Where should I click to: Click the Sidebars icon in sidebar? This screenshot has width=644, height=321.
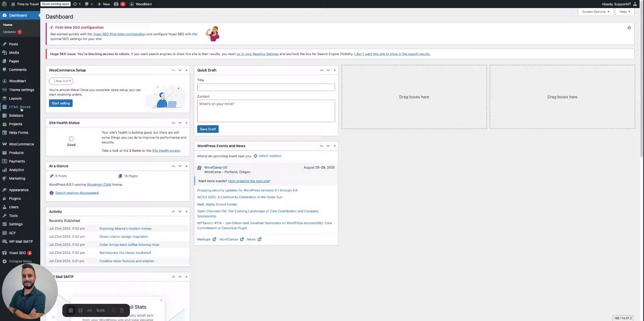click(4, 115)
